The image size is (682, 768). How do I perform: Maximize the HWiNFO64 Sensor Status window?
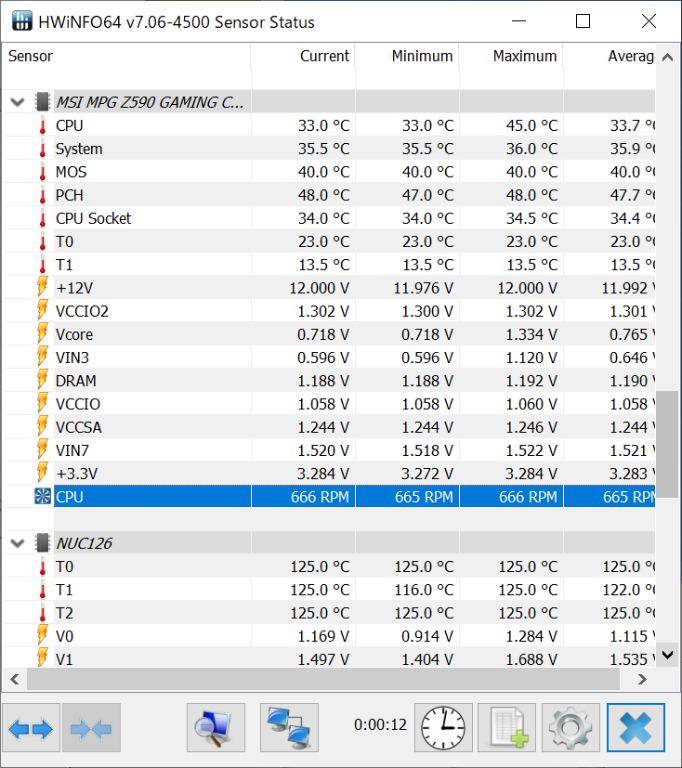583,21
